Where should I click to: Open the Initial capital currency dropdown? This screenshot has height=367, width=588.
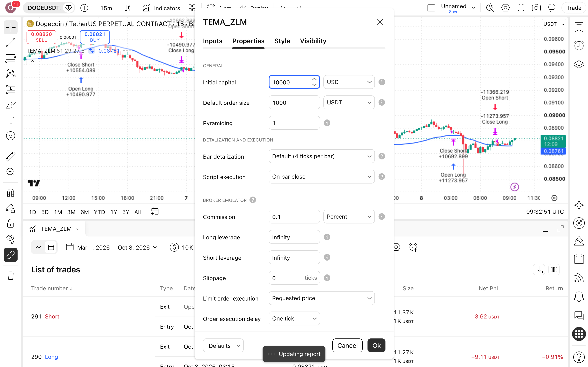349,82
